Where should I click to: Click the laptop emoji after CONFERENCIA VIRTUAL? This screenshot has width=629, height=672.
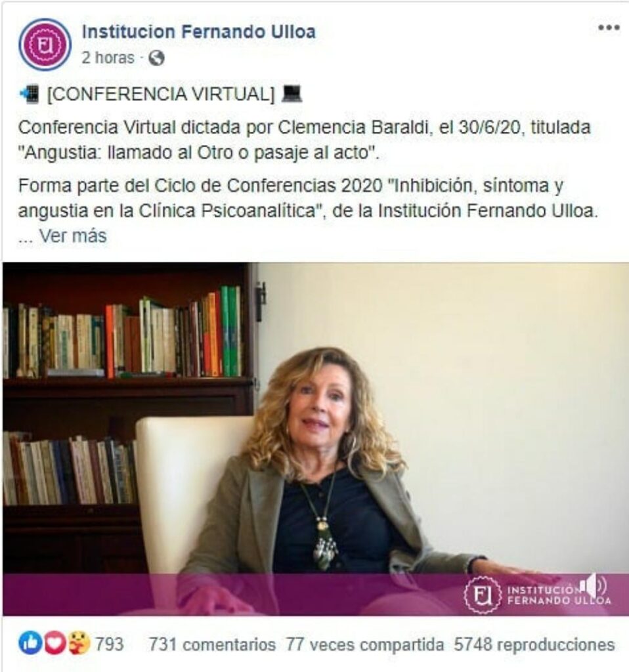(292, 94)
